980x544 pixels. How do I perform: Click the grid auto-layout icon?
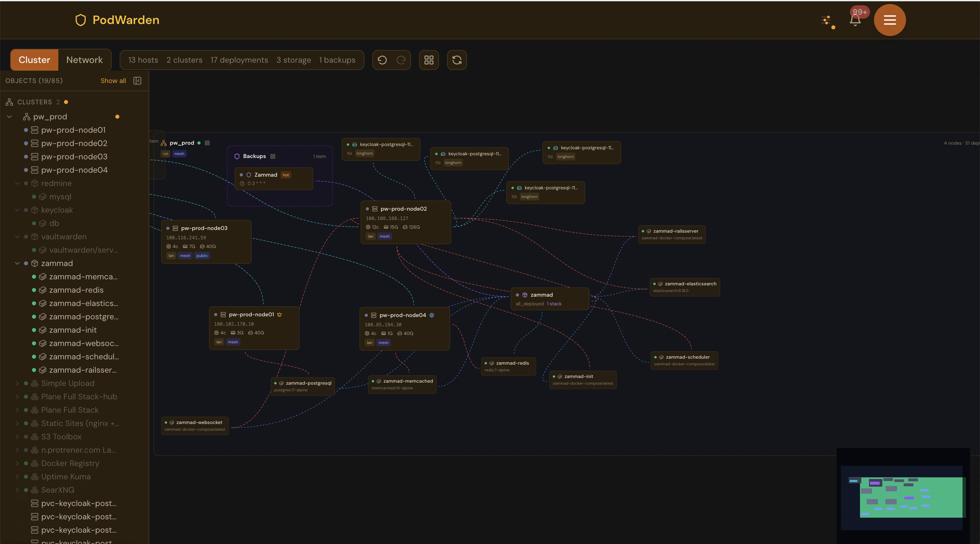(x=429, y=60)
